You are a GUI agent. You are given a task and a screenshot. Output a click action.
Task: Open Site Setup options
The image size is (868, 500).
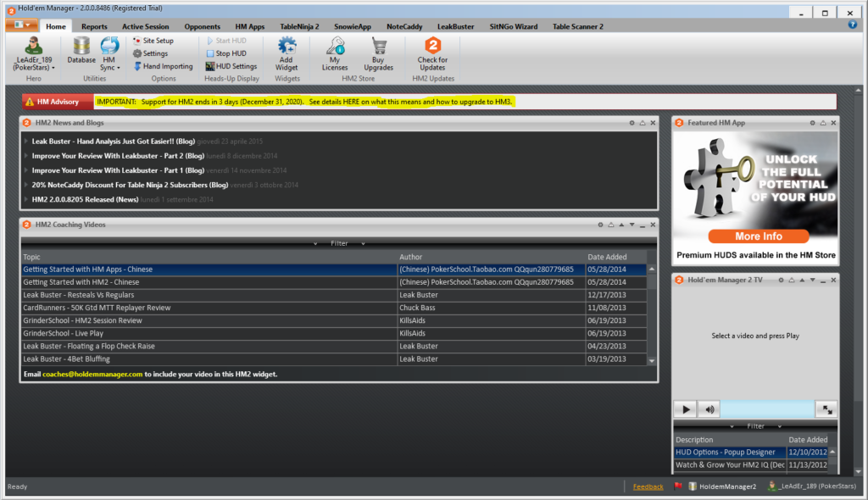click(x=153, y=41)
